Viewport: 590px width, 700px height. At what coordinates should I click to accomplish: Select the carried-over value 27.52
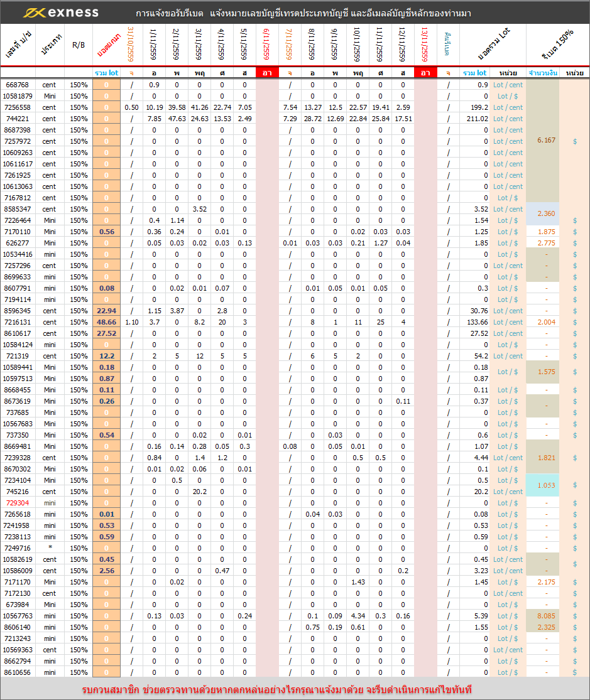106,333
